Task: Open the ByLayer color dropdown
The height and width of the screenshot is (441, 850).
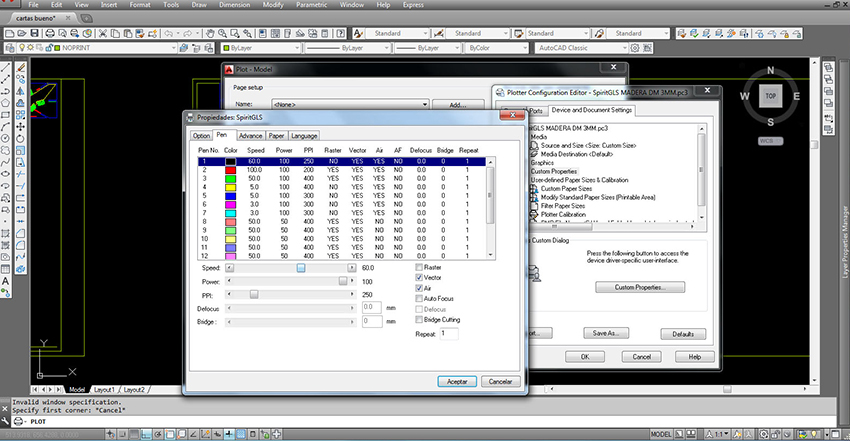Action: 297,48
